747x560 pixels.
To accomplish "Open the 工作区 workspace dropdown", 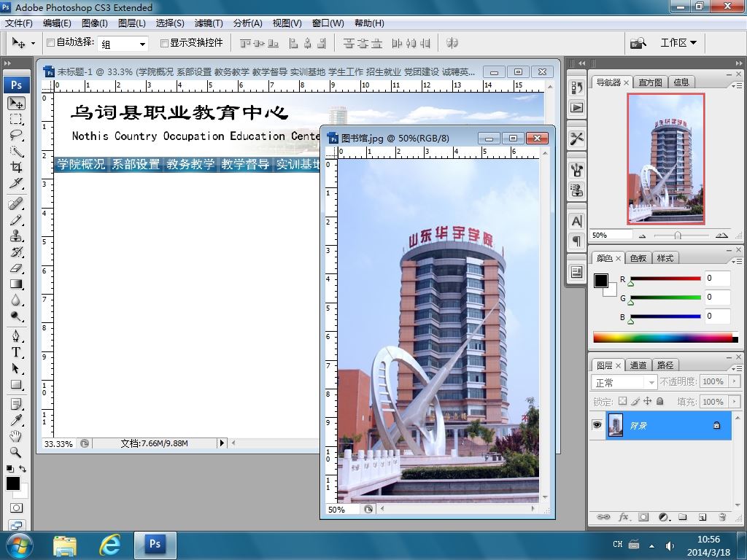I will 678,43.
